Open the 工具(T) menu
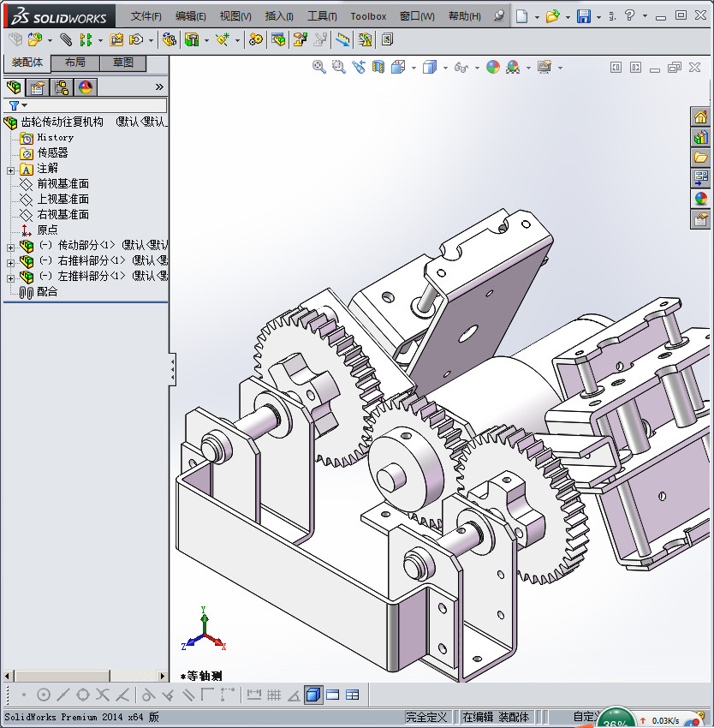714x728 pixels. [x=322, y=16]
